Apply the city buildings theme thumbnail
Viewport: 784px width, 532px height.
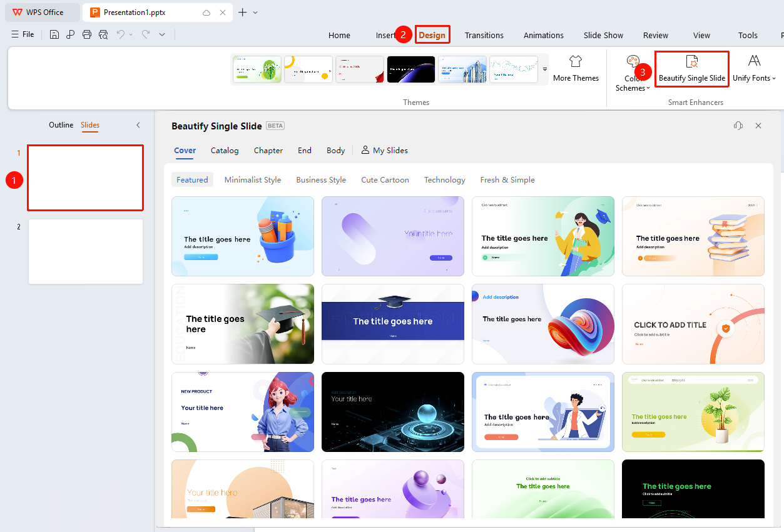[x=462, y=69]
